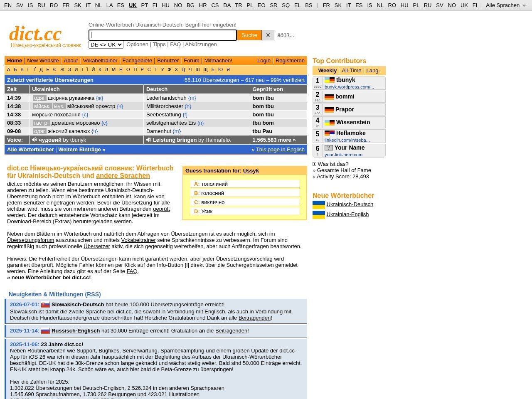Play audio for Leistung bringen
Viewport: 532px width, 399px height.
point(149,140)
